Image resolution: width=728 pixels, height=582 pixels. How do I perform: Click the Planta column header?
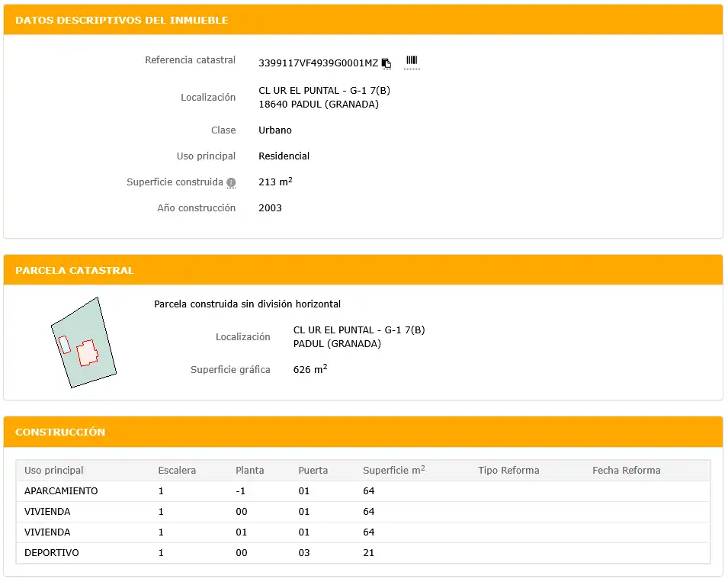250,471
